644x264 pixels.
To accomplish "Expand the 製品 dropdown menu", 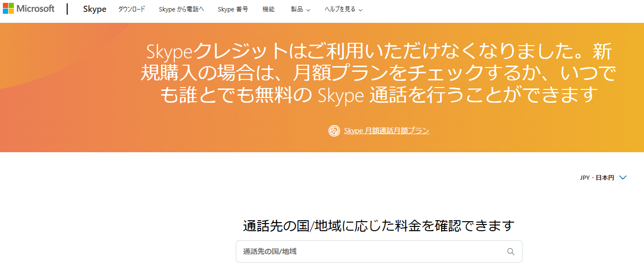I will coord(297,9).
